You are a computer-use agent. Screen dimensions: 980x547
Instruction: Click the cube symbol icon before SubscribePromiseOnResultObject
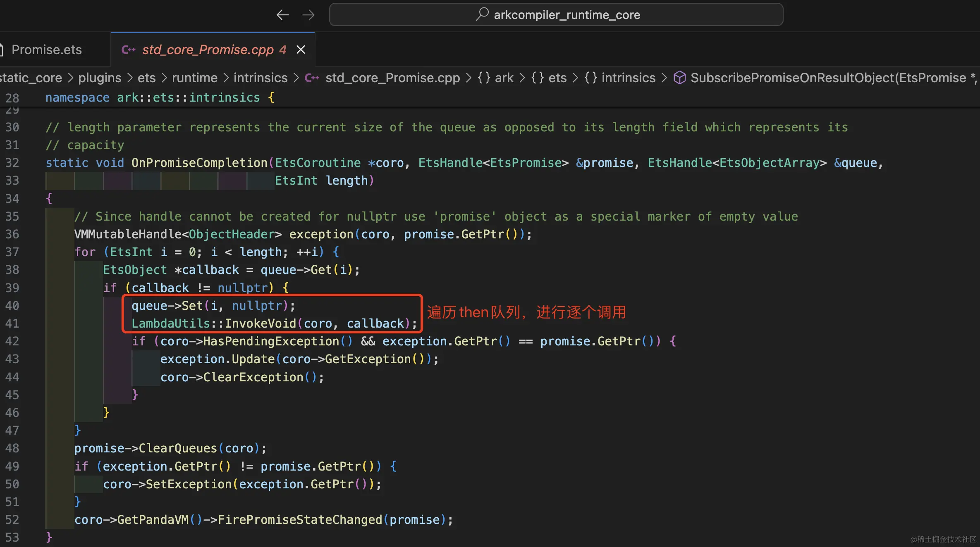click(x=679, y=78)
